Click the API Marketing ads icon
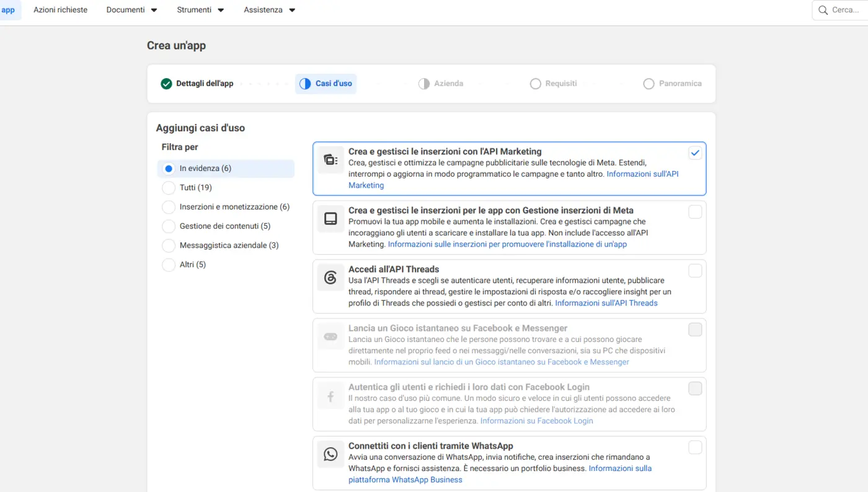The width and height of the screenshot is (868, 492). (x=330, y=160)
